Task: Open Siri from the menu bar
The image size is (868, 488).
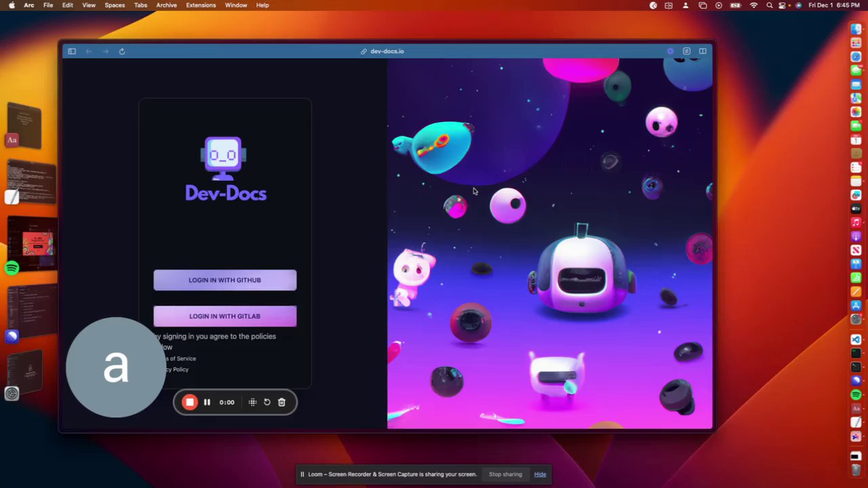Action: click(x=798, y=5)
